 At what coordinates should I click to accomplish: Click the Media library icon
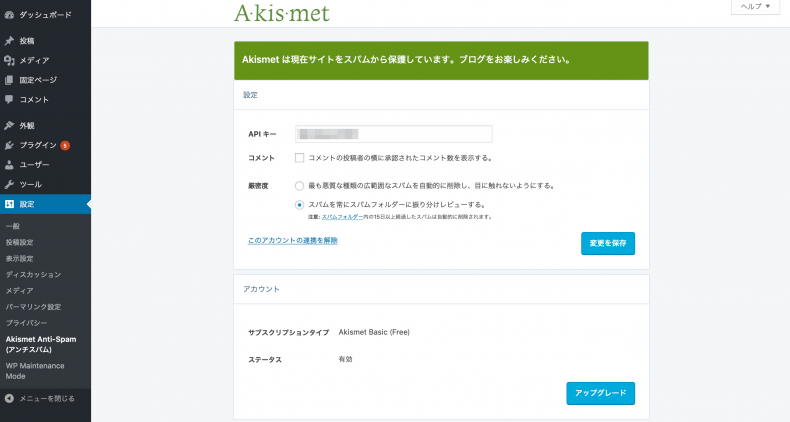[x=9, y=60]
